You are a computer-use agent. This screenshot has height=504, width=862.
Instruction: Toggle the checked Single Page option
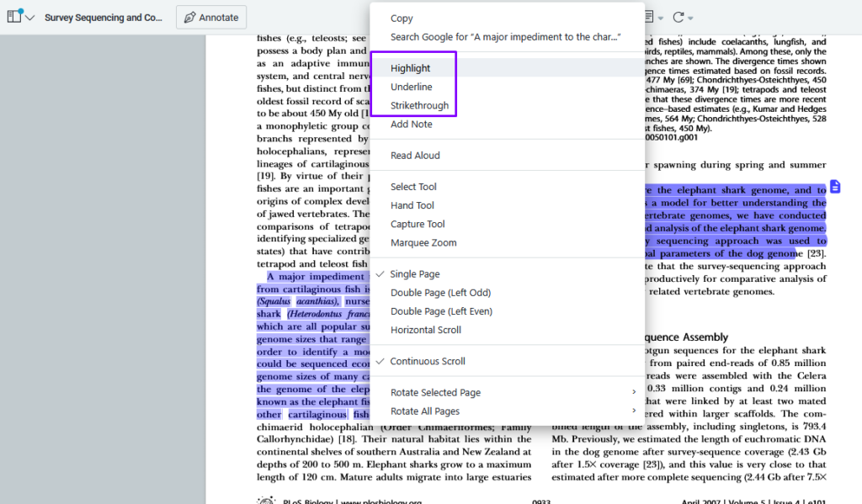click(x=415, y=274)
